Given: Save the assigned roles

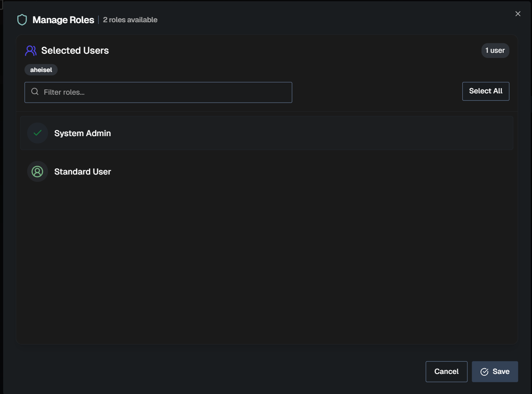Looking at the screenshot, I should (494, 371).
